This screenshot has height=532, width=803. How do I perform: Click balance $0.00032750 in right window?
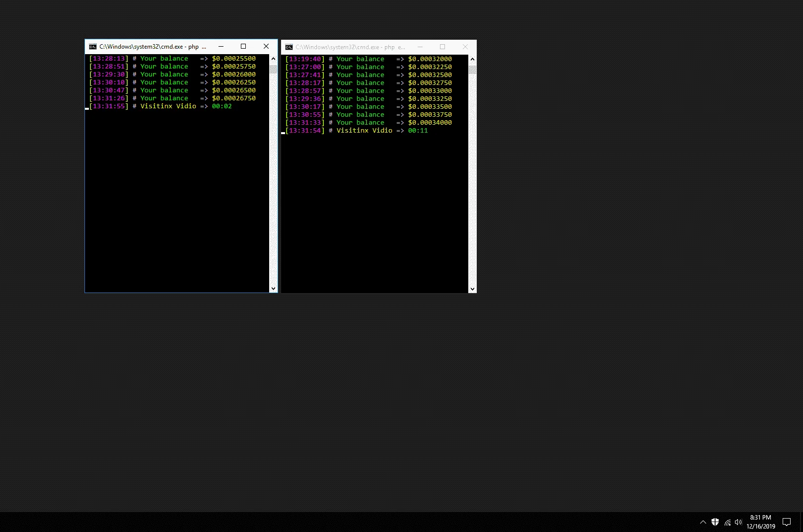point(430,83)
